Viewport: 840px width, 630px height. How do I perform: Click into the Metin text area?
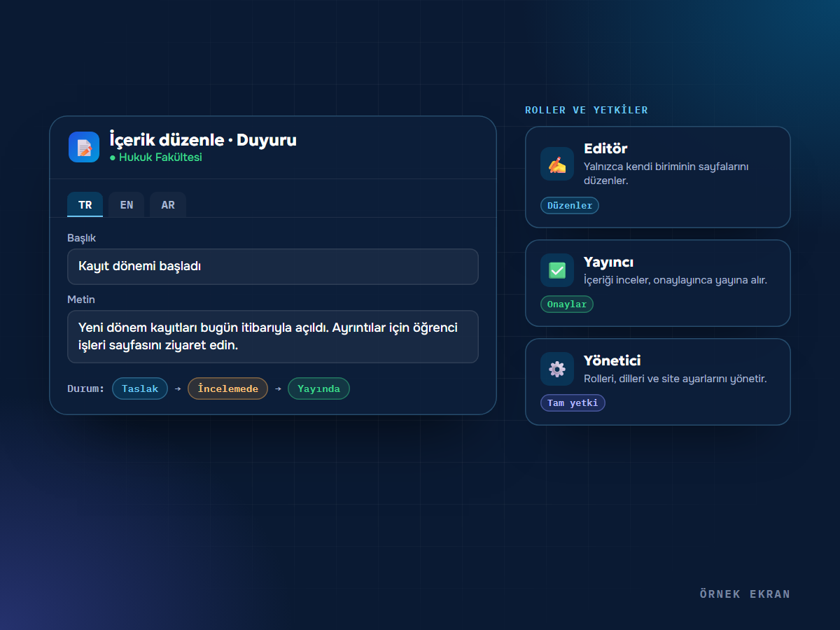click(x=273, y=337)
